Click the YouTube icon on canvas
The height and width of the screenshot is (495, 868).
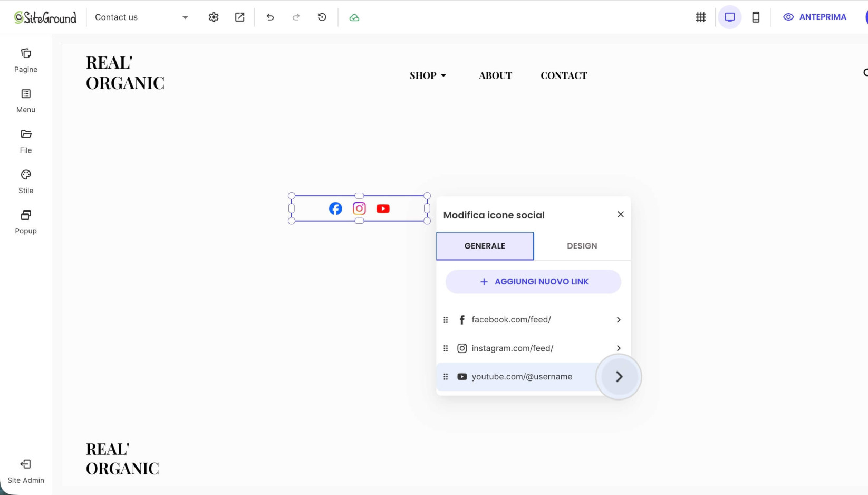(383, 208)
